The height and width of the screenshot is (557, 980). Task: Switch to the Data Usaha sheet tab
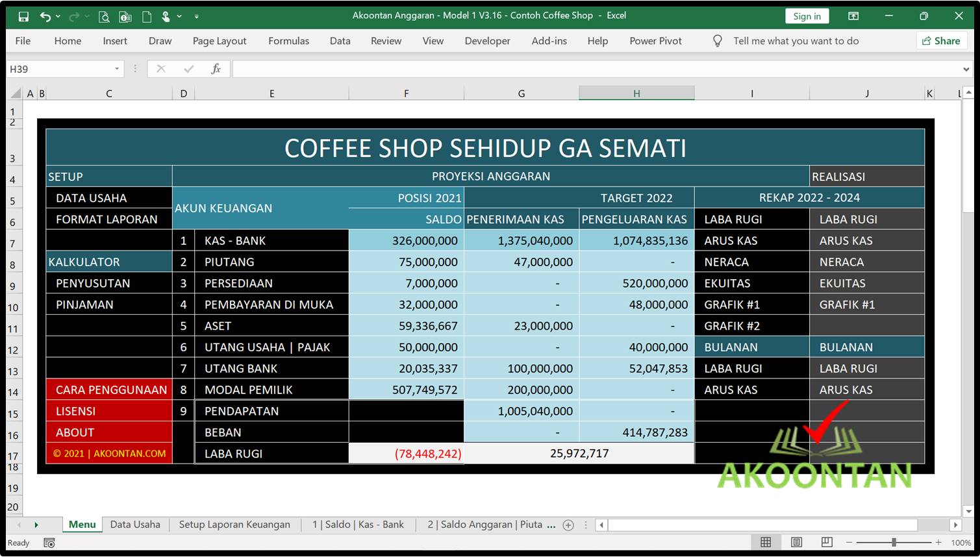click(135, 525)
